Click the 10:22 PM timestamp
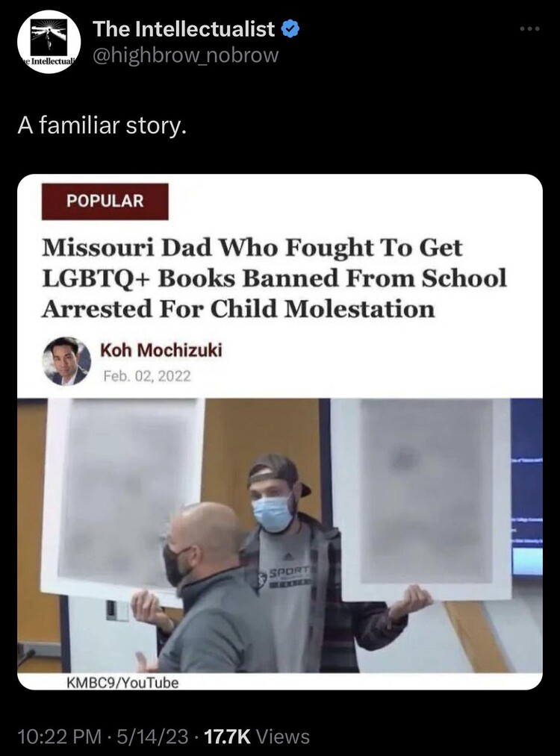560x756 pixels. coord(59,737)
